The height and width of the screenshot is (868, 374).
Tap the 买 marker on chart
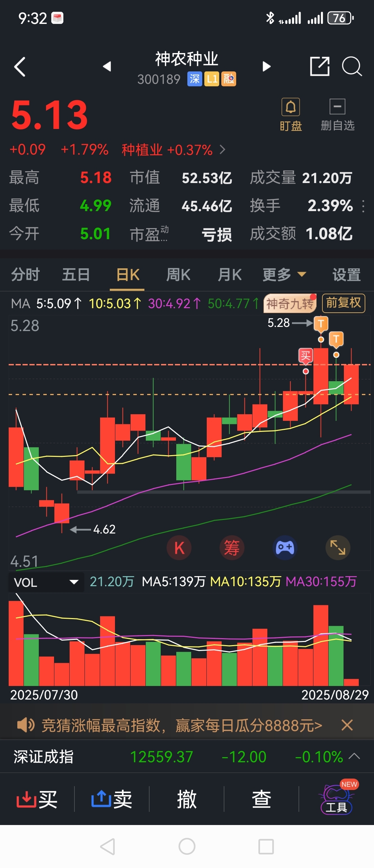[306, 356]
